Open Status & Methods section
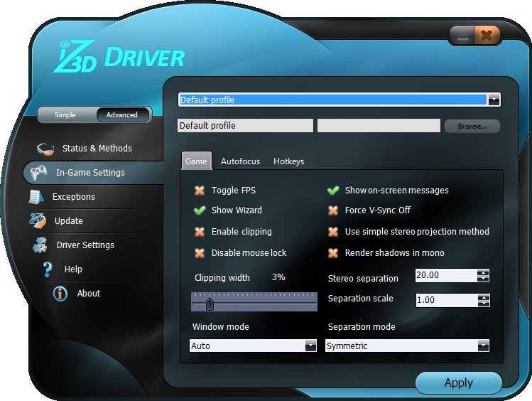532x401 pixels. 97,149
